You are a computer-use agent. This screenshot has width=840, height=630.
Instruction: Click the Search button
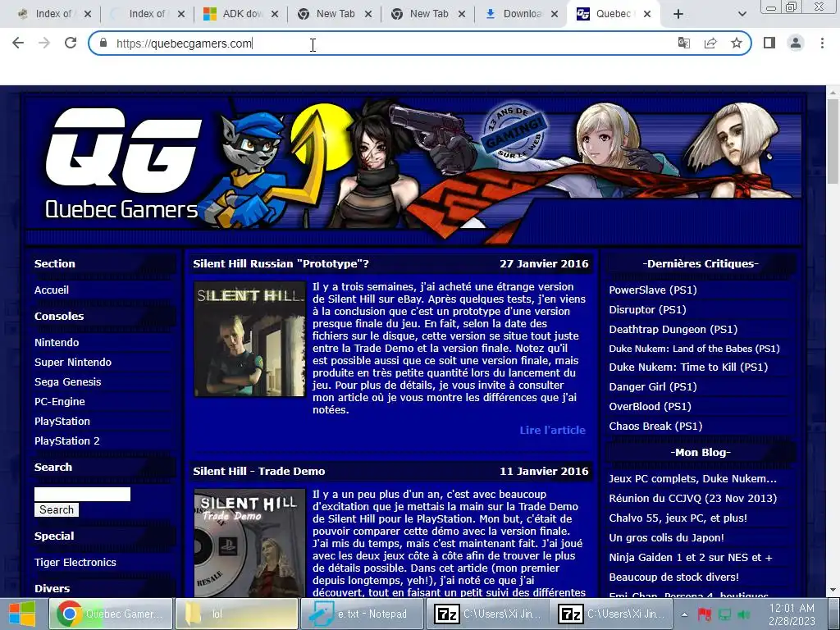[57, 509]
